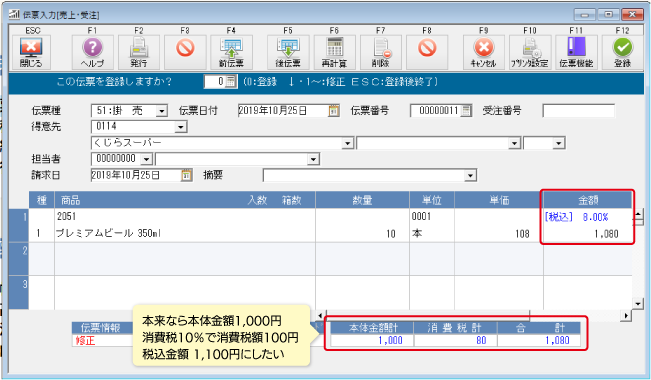Open the F1 ヘルプ help icon
This screenshot has width=651, height=380.
click(x=92, y=52)
